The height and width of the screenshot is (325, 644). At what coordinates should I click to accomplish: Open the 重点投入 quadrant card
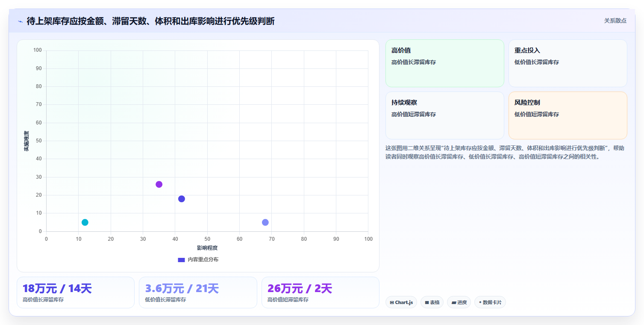click(568, 63)
